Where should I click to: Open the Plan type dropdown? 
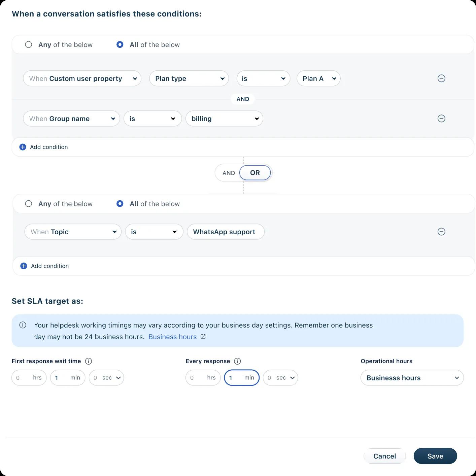[189, 78]
